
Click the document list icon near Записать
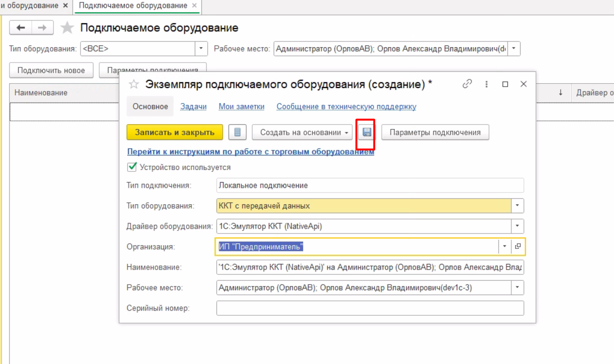tap(237, 132)
